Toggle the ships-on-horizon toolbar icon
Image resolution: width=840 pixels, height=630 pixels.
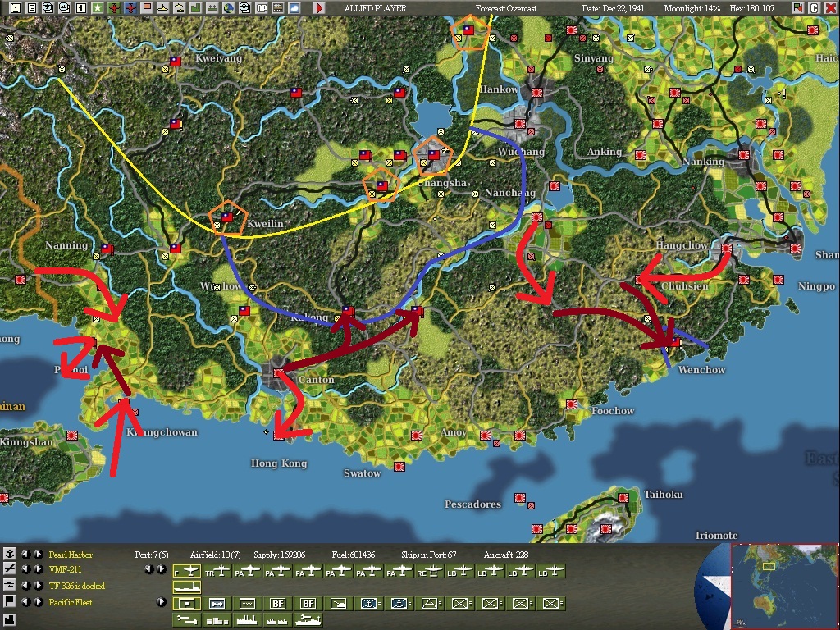pos(212,8)
